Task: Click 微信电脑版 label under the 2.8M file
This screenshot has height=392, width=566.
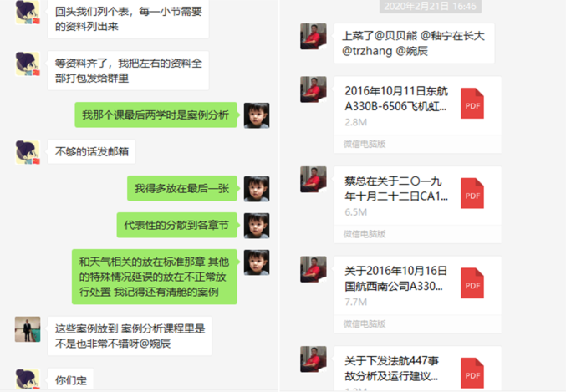Action: click(365, 145)
